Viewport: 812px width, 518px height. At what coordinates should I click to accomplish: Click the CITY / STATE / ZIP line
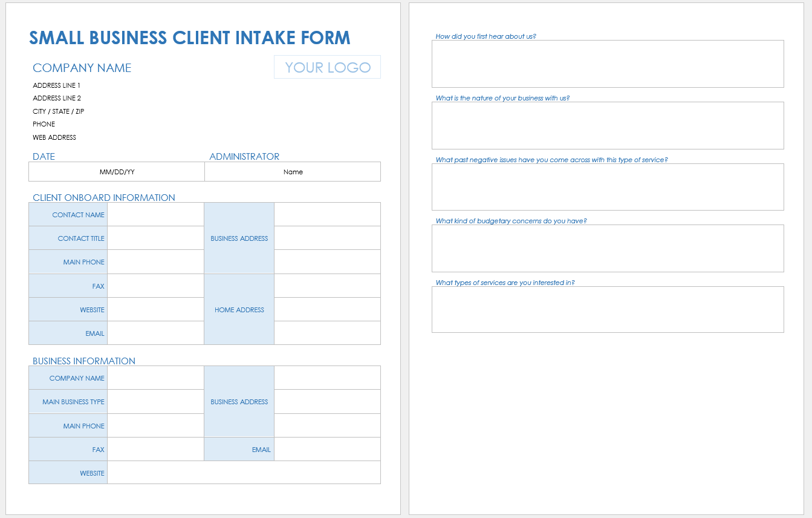[59, 111]
